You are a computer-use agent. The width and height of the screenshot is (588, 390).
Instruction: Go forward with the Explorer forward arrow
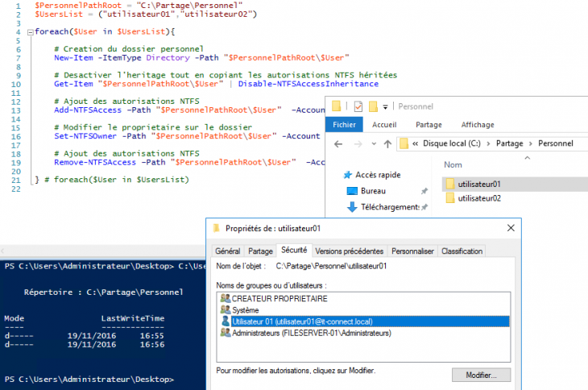(358, 143)
